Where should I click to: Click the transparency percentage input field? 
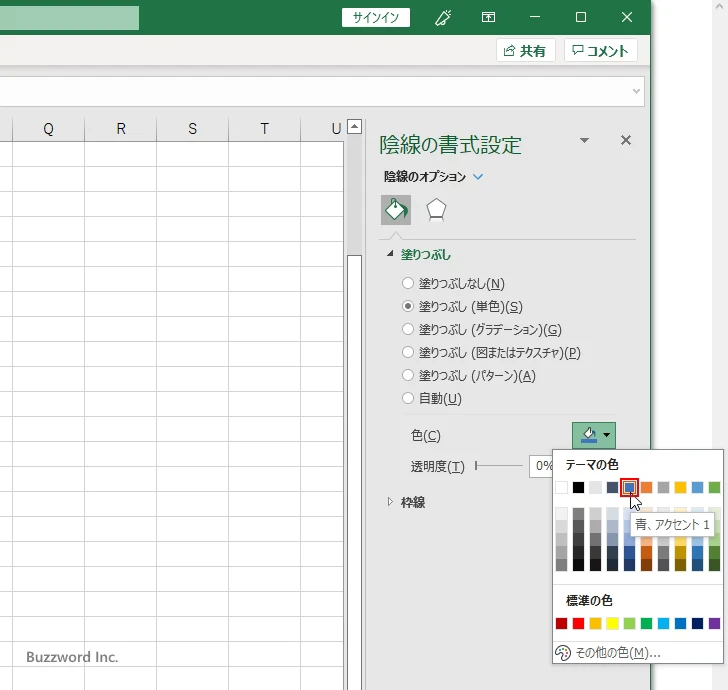pos(541,466)
